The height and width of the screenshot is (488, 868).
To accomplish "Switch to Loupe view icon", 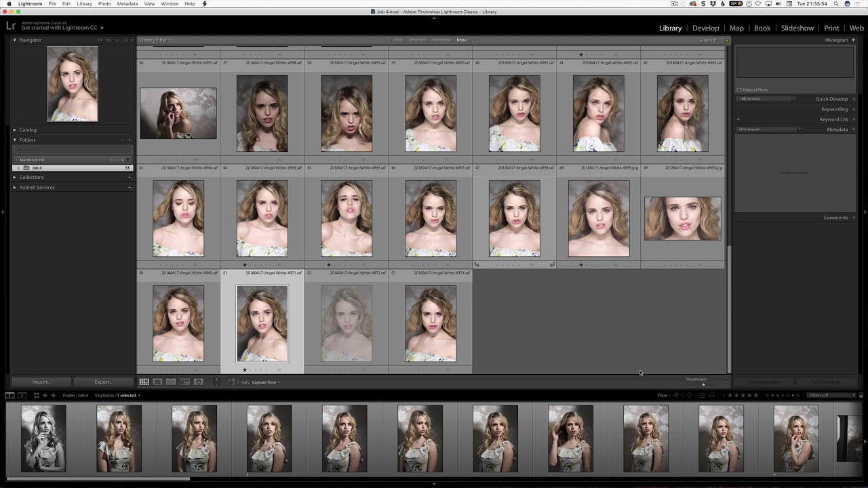I will tap(157, 382).
